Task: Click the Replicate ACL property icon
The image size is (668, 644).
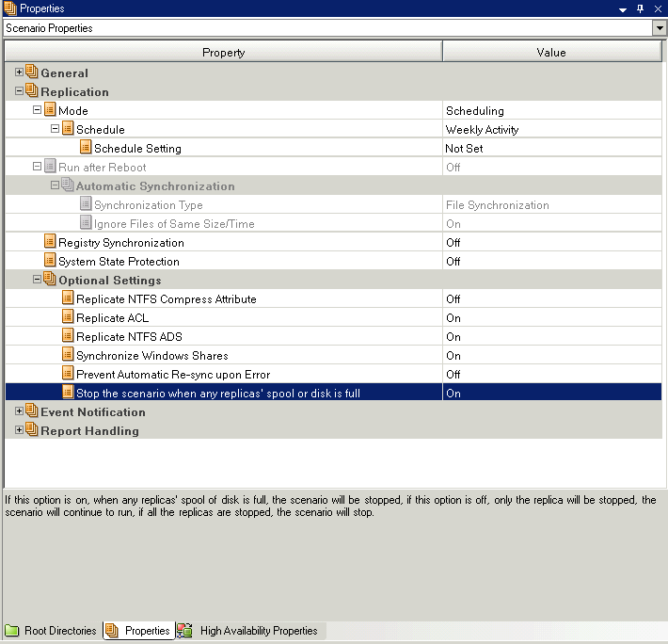Action: pos(68,317)
